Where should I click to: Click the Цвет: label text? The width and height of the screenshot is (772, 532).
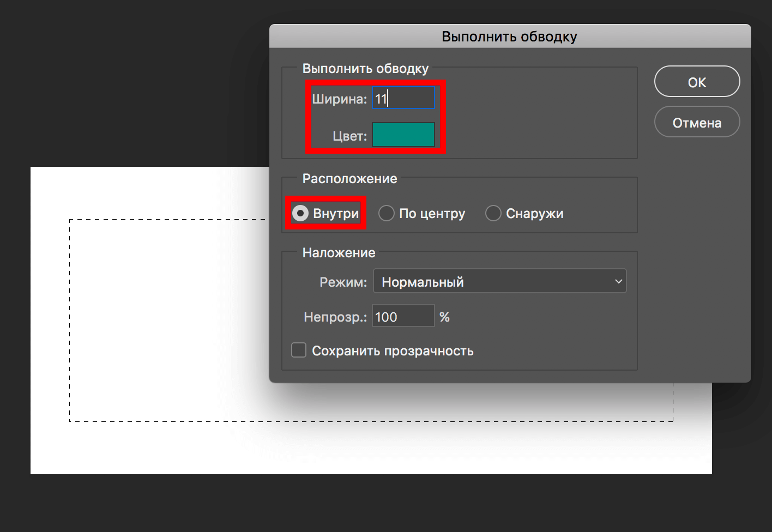coord(349,136)
